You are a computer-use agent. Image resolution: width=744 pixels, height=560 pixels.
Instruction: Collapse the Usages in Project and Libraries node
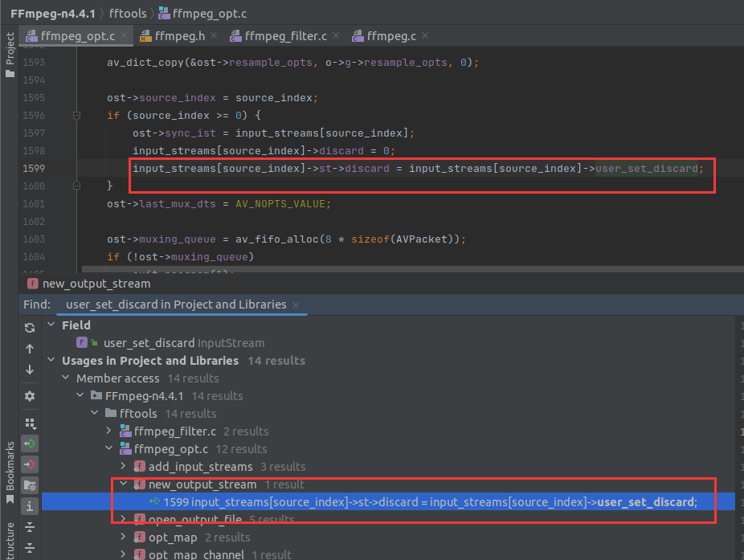pos(50,361)
